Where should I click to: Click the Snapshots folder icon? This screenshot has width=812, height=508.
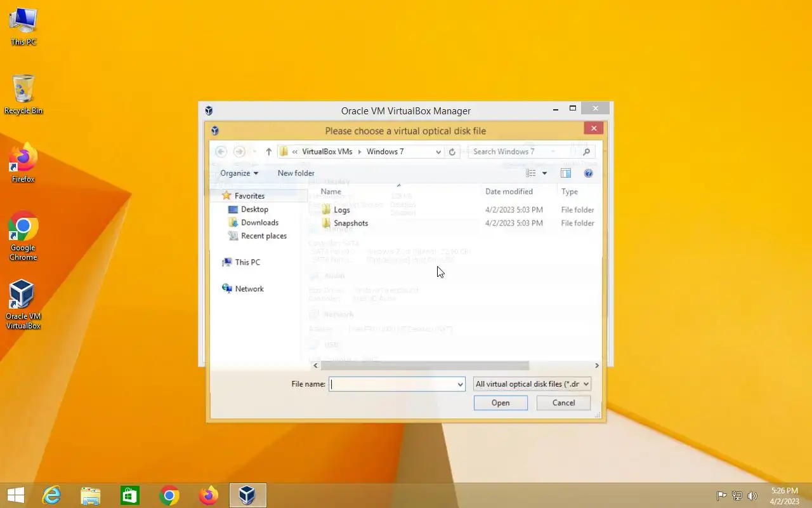pos(326,223)
